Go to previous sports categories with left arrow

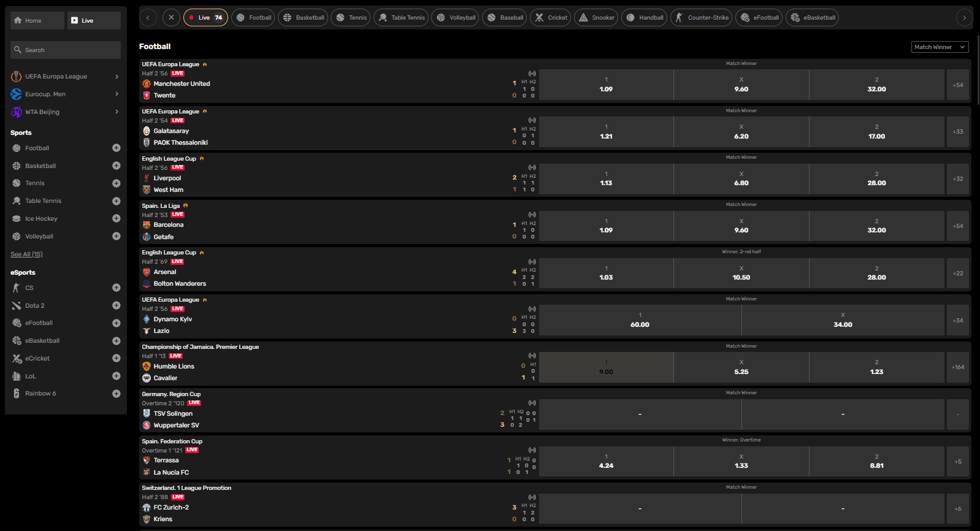(148, 18)
